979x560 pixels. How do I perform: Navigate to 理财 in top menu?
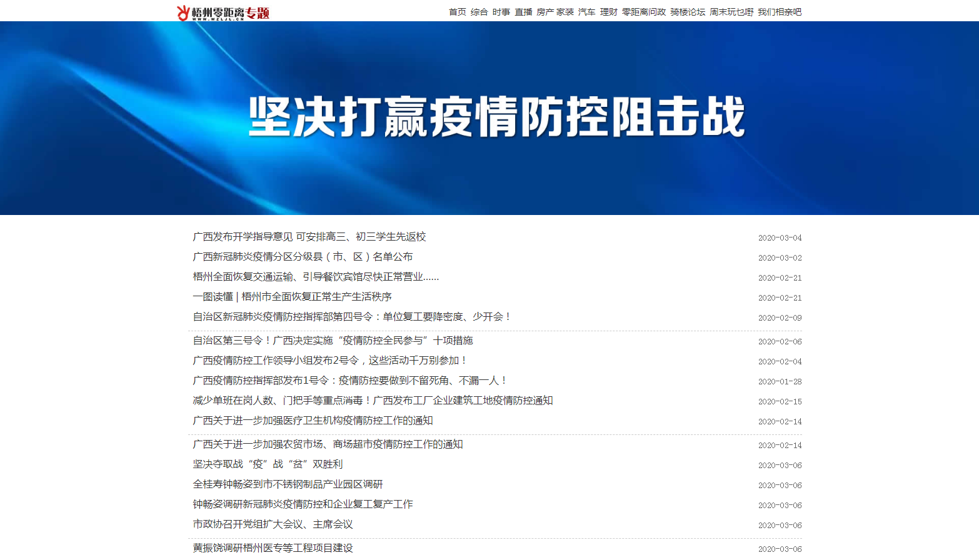click(608, 12)
